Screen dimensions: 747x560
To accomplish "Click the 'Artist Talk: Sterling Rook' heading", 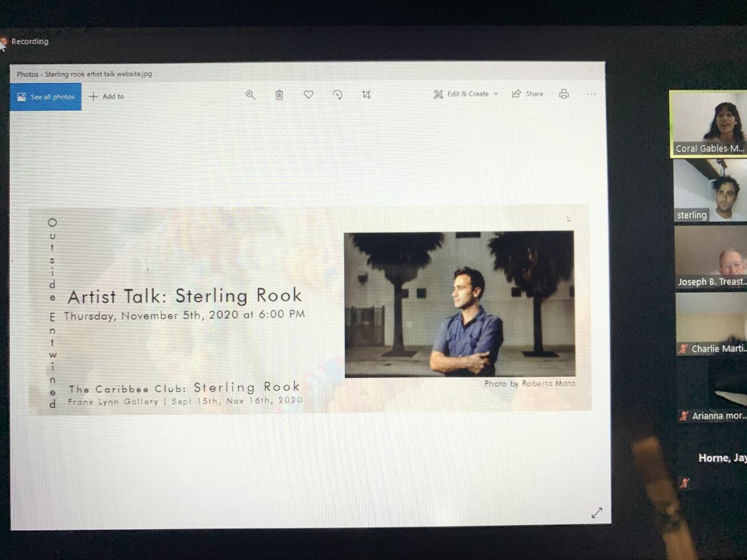I will pos(185,296).
